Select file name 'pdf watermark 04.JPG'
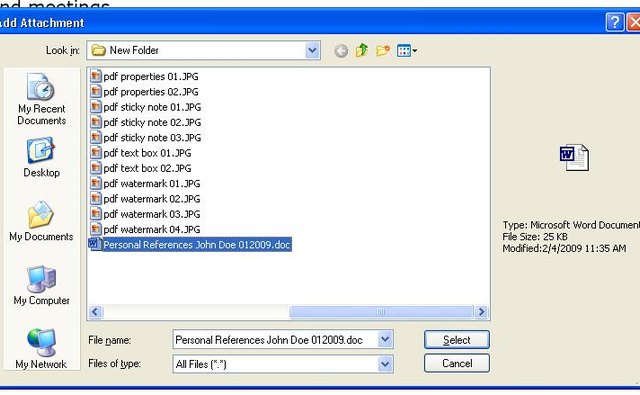The image size is (640, 395). coord(152,229)
